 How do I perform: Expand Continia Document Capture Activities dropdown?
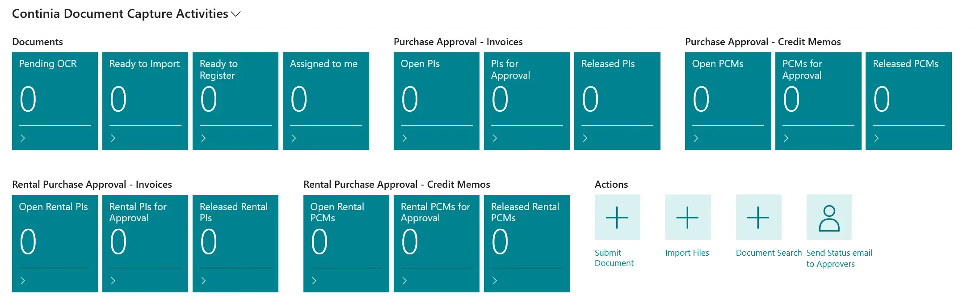(x=236, y=14)
